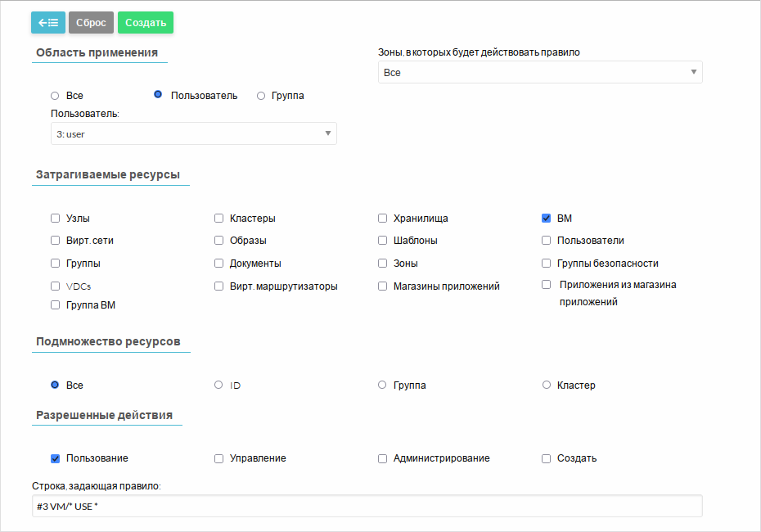The image size is (761, 532).
Task: Uncheck the Пользование action checkbox
Action: pyautogui.click(x=56, y=458)
